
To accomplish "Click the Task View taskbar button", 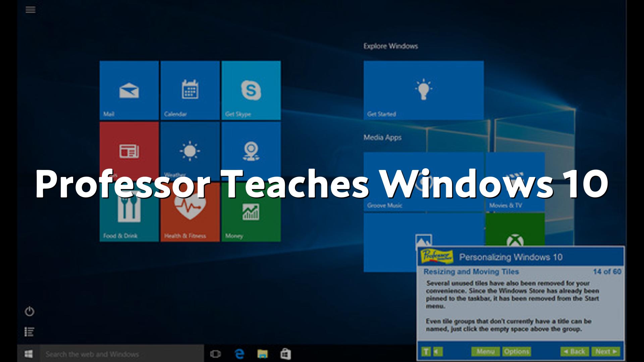I will pos(215,354).
